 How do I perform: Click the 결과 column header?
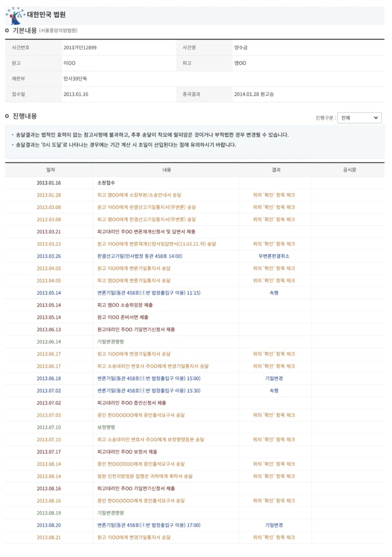[x=276, y=170]
